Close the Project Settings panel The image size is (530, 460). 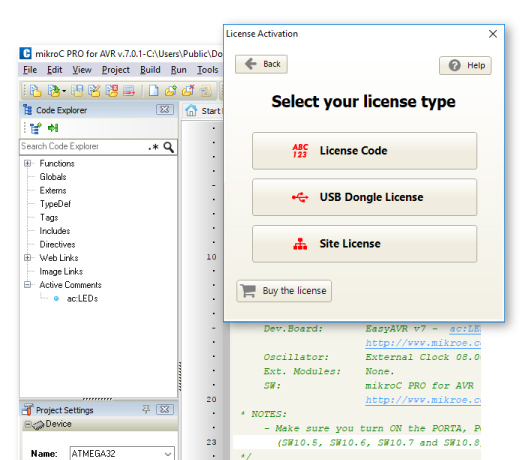tap(165, 409)
